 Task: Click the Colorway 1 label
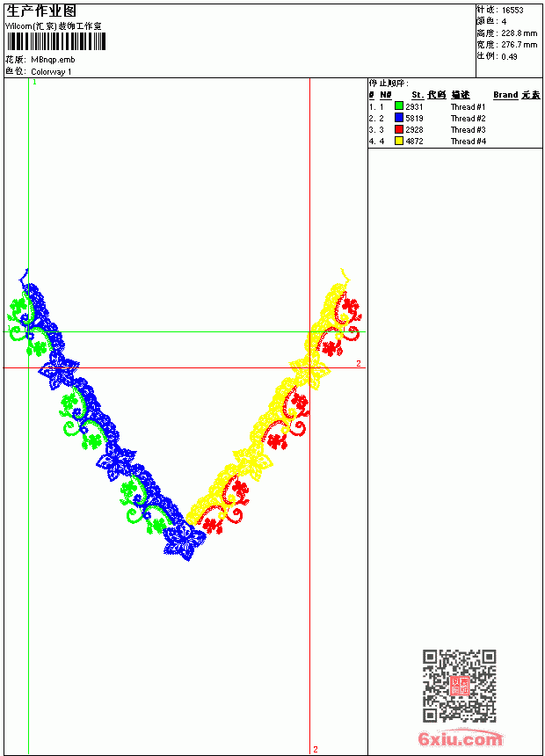[51, 72]
